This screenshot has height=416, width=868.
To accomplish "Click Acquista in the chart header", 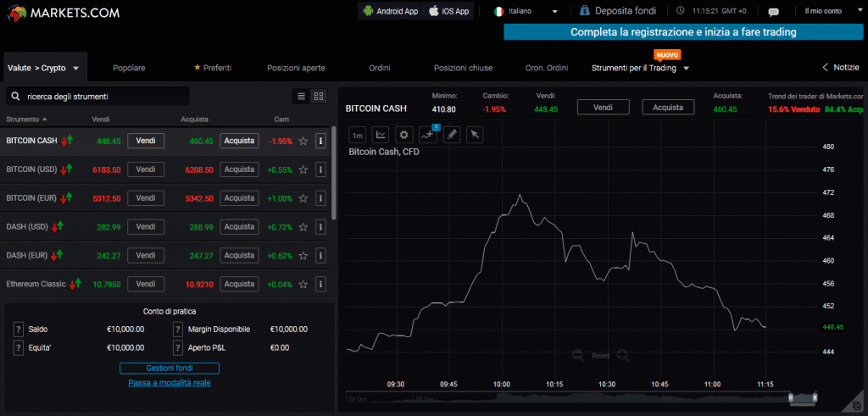I will tap(668, 107).
